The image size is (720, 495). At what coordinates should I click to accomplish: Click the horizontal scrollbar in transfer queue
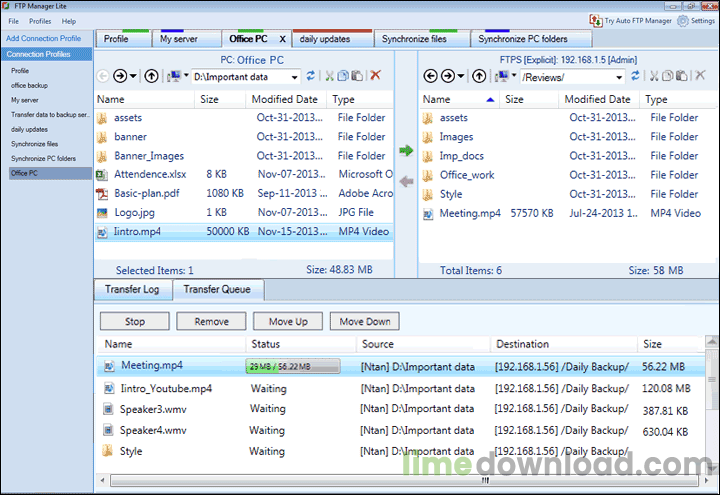click(404, 481)
